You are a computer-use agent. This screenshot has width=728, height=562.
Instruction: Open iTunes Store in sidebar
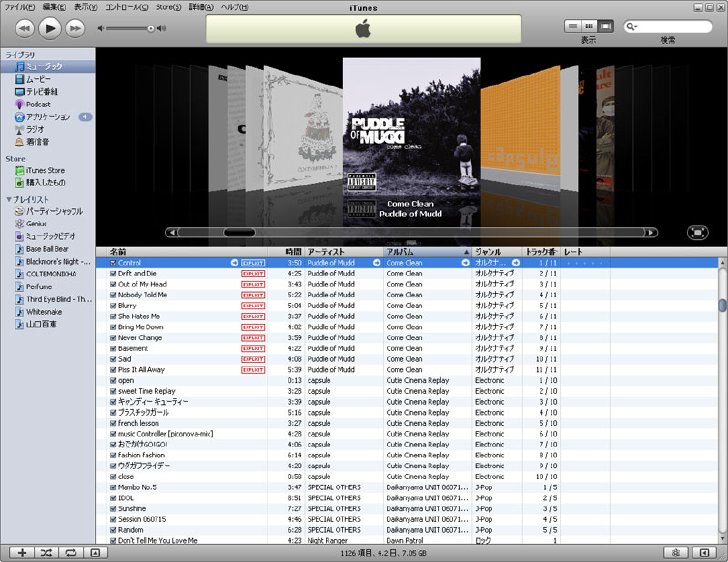(48, 170)
